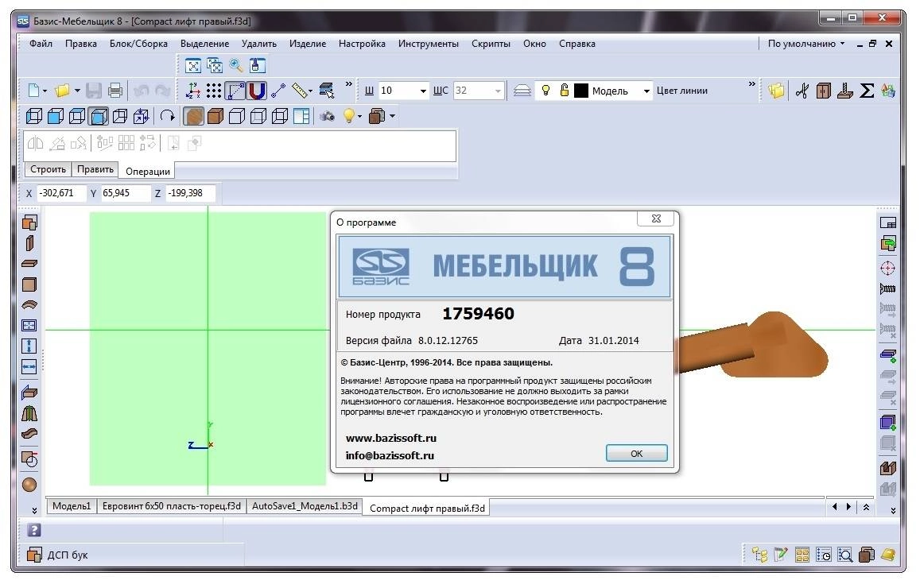Screen dimensions: 920x588
Task: Click the crosshair target icon on right toolbar
Action: coord(887,268)
